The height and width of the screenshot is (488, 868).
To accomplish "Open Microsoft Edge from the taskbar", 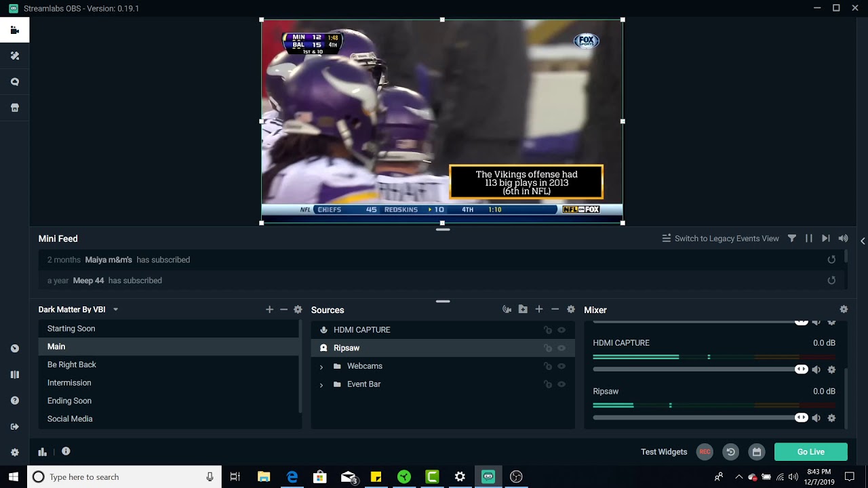I will 292,477.
